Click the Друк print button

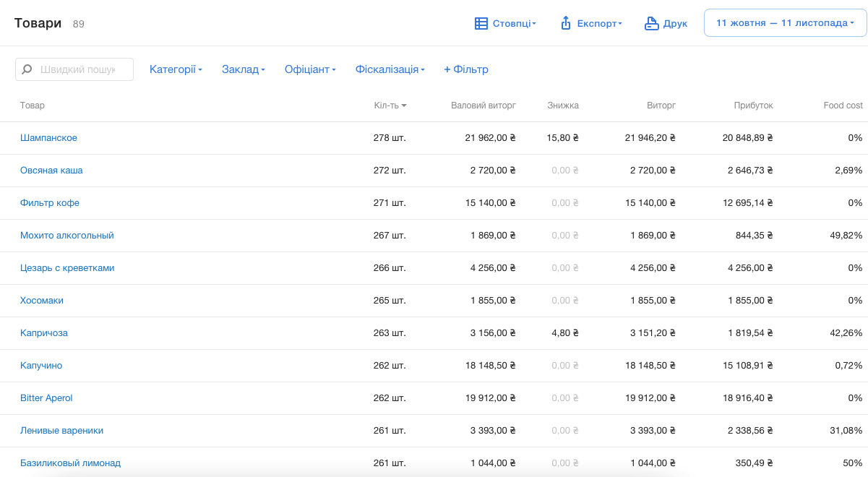(666, 23)
